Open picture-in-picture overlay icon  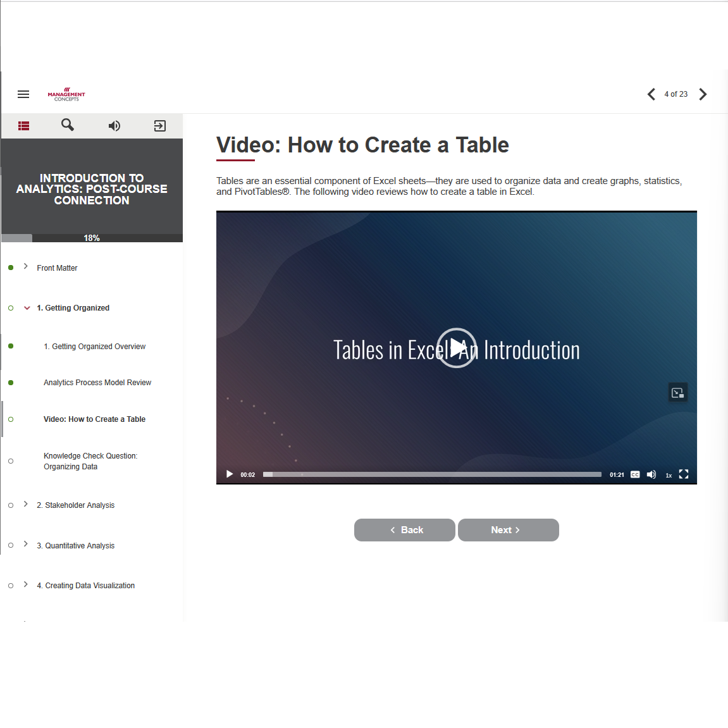(x=678, y=393)
